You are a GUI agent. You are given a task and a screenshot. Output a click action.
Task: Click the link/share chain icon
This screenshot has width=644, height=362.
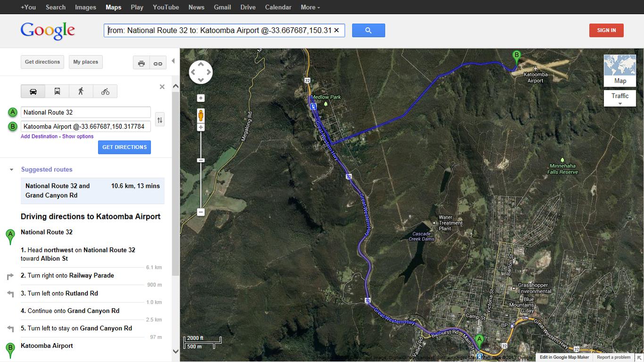point(158,63)
